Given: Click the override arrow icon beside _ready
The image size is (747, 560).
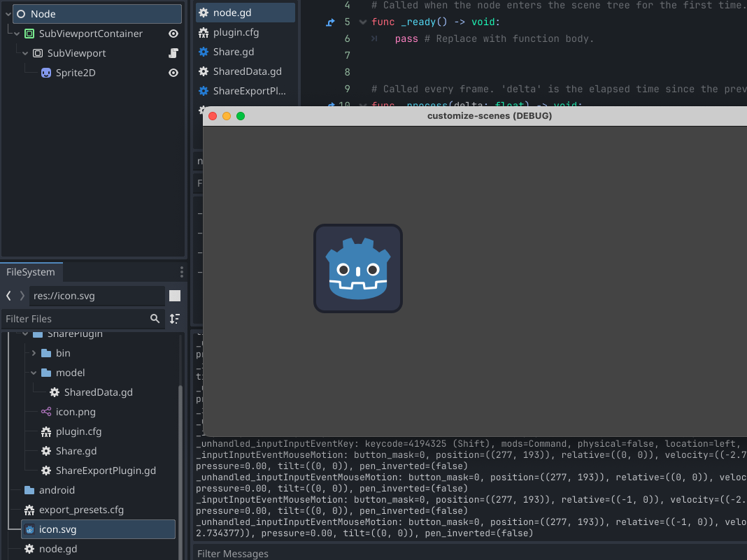Looking at the screenshot, I should pos(330,22).
